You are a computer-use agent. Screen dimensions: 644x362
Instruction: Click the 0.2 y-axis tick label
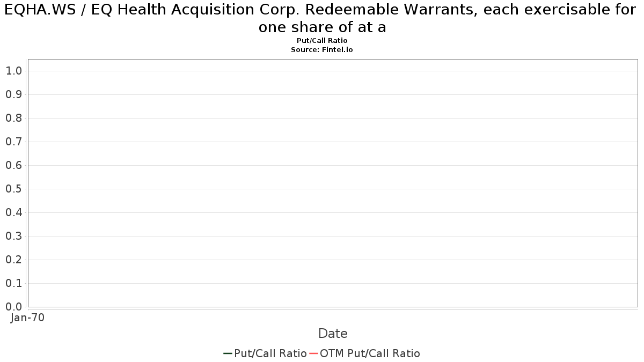tap(13, 260)
